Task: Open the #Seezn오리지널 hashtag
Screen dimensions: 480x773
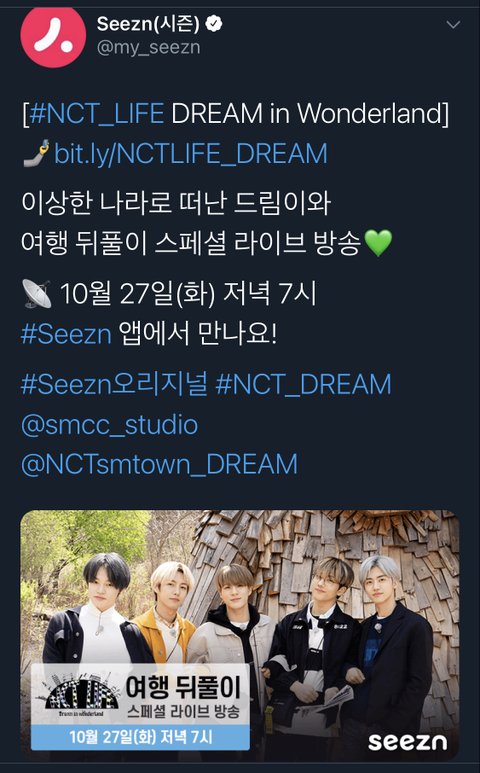Action: point(114,385)
